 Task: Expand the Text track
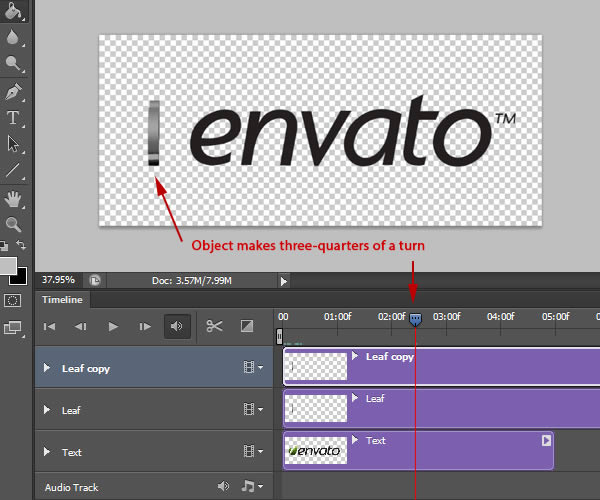47,452
